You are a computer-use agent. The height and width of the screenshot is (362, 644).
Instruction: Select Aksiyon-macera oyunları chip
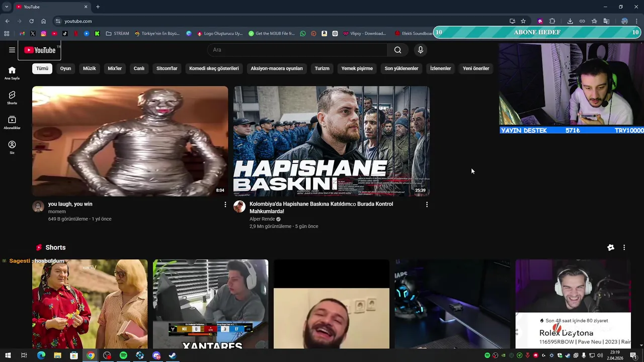[x=277, y=68]
